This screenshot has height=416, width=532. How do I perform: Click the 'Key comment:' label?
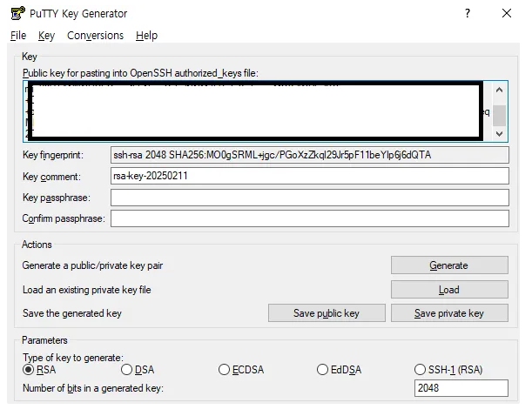click(x=51, y=177)
